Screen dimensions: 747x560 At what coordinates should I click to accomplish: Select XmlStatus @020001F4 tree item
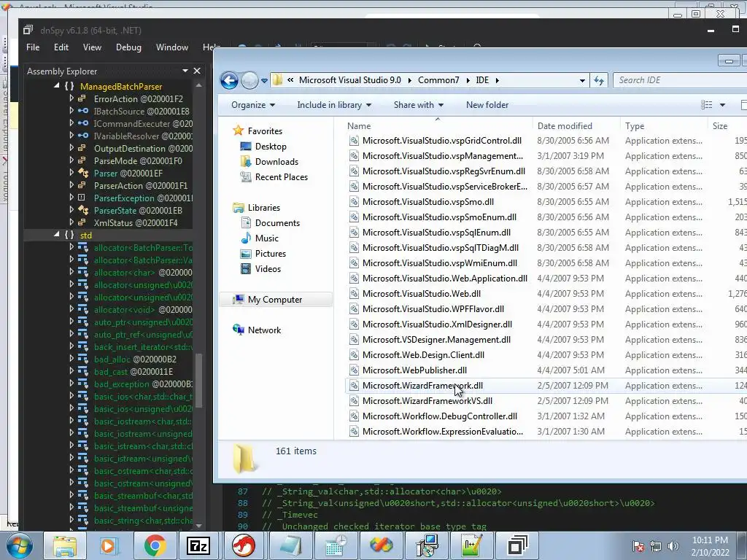[136, 223]
